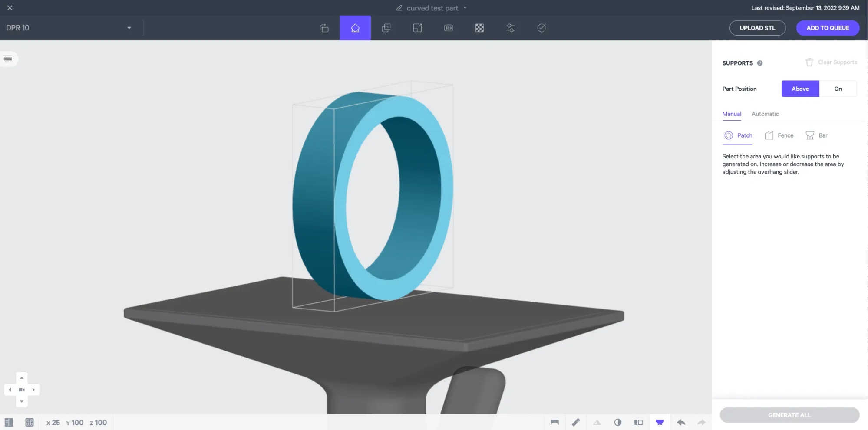The width and height of the screenshot is (868, 430).
Task: Set Part Position to On
Action: tap(838, 89)
